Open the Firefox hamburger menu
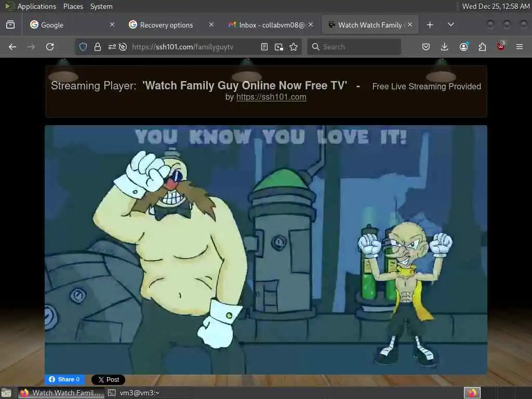 point(520,47)
